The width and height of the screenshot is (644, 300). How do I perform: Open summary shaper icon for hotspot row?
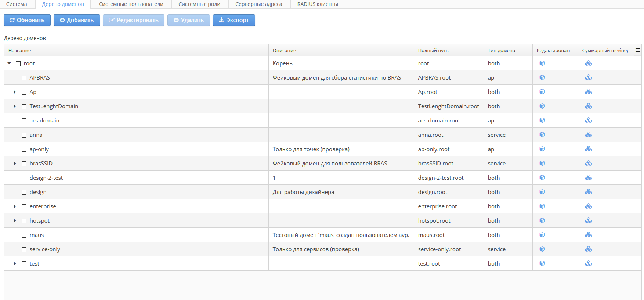[x=588, y=220]
